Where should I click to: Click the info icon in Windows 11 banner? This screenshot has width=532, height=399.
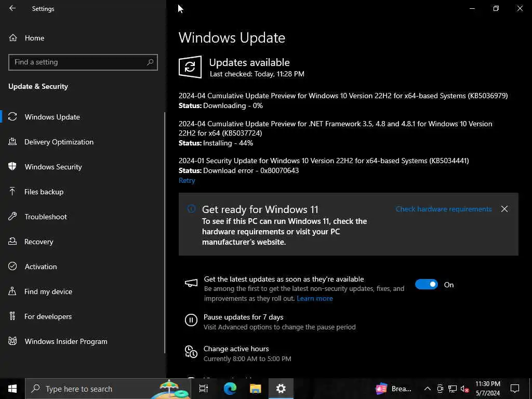tap(191, 209)
